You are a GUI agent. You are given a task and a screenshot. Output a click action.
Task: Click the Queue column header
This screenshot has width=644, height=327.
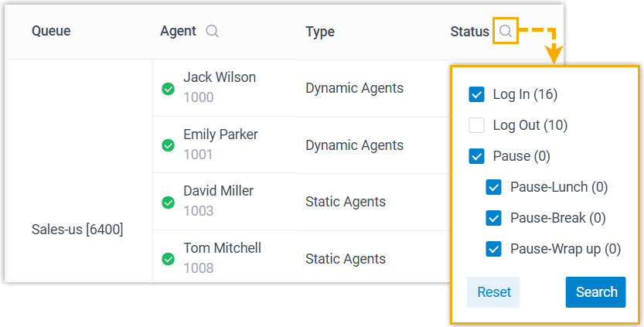point(51,32)
